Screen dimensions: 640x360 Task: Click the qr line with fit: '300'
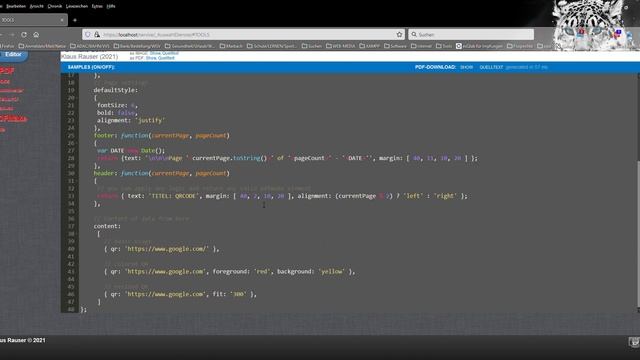180,294
